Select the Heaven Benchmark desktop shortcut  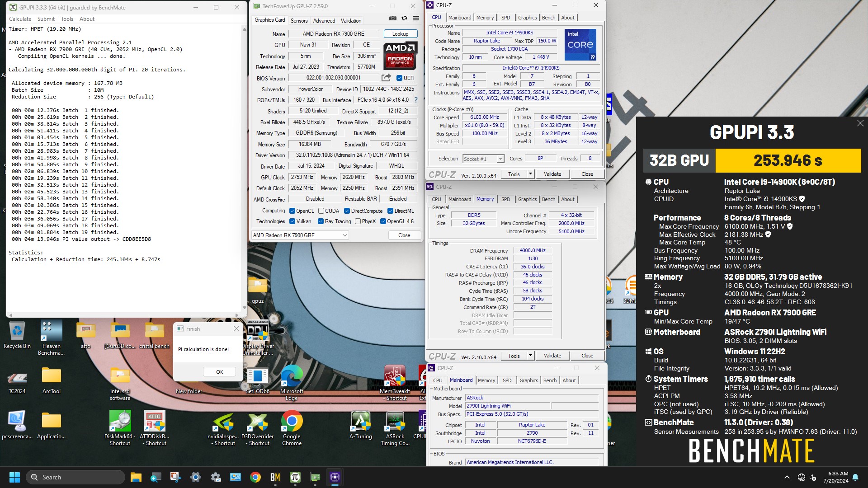pyautogui.click(x=51, y=338)
